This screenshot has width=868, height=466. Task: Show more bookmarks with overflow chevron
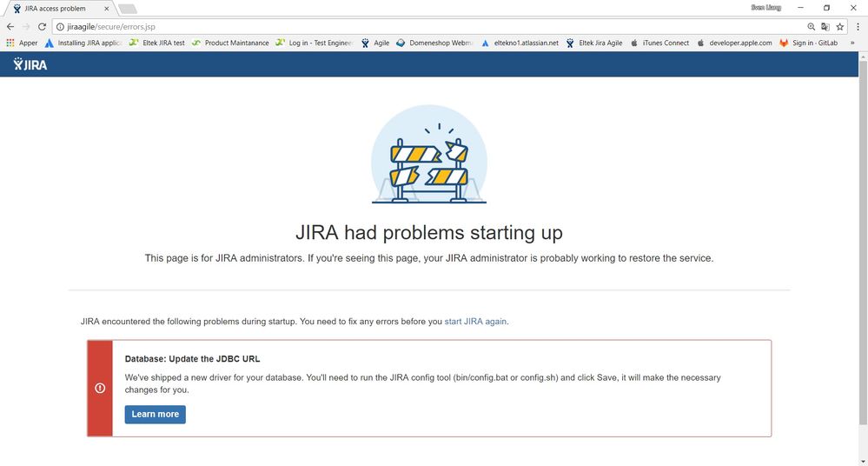pos(852,43)
